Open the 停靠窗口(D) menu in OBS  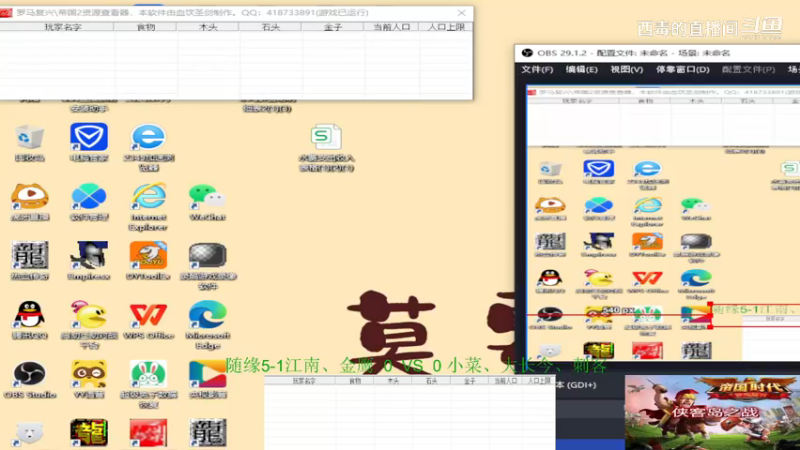point(683,69)
